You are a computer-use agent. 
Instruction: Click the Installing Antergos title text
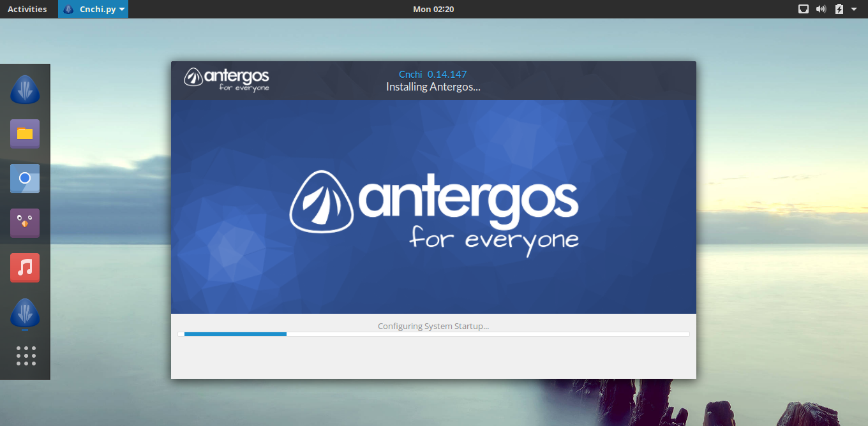(433, 87)
